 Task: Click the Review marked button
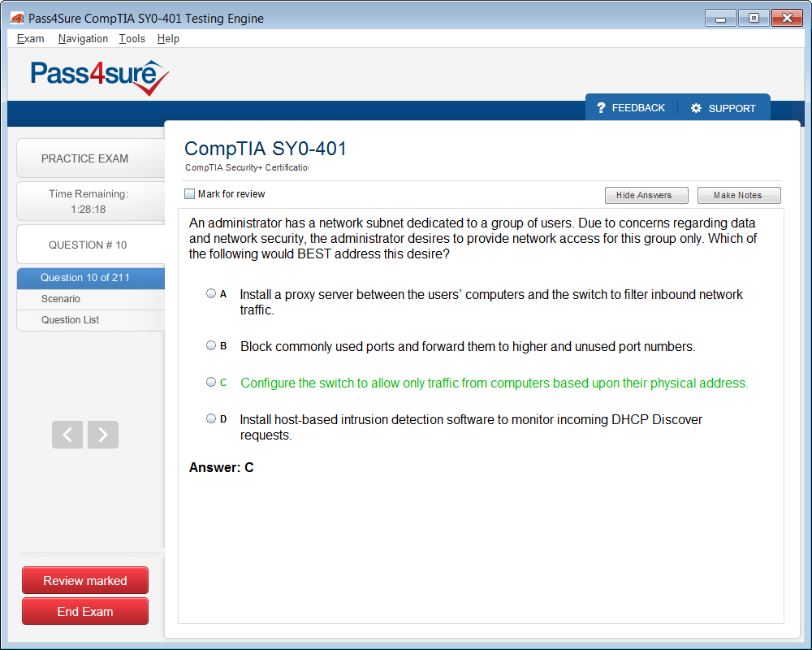coord(85,581)
